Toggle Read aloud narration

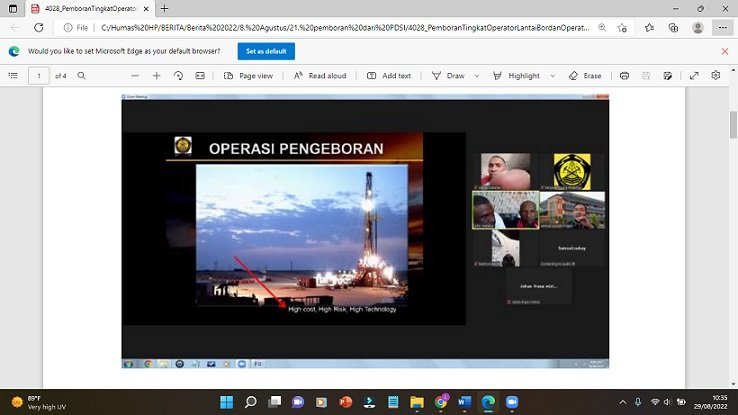(320, 75)
